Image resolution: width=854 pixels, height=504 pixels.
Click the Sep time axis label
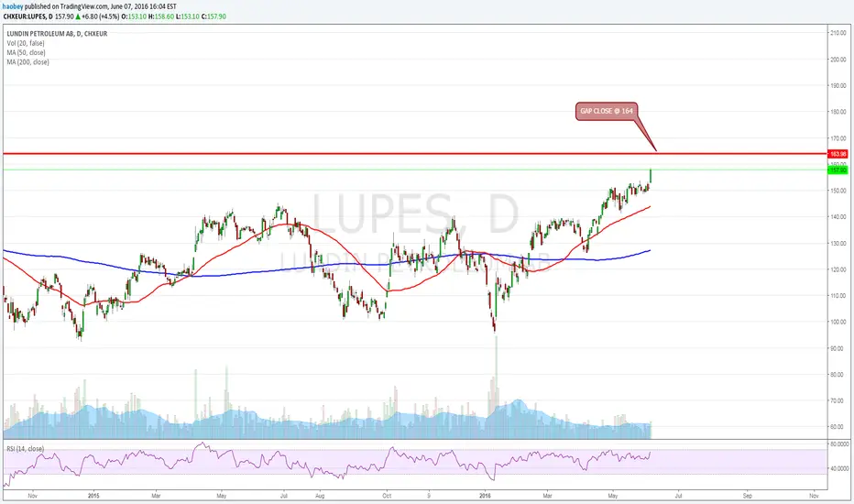coord(748,496)
